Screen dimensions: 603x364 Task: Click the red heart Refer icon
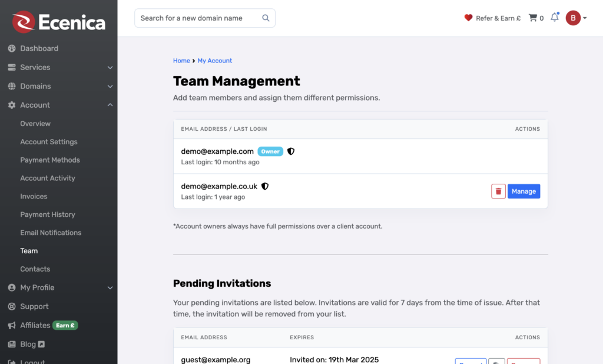(x=468, y=18)
